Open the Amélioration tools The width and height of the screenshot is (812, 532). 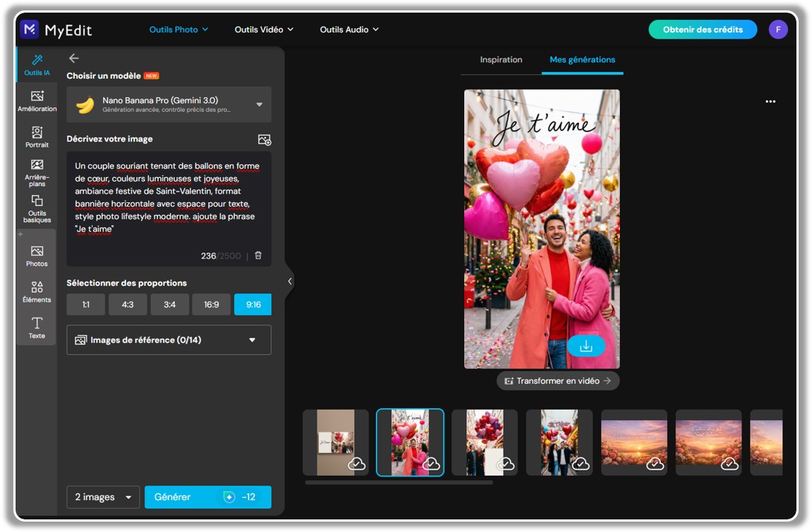pyautogui.click(x=37, y=101)
